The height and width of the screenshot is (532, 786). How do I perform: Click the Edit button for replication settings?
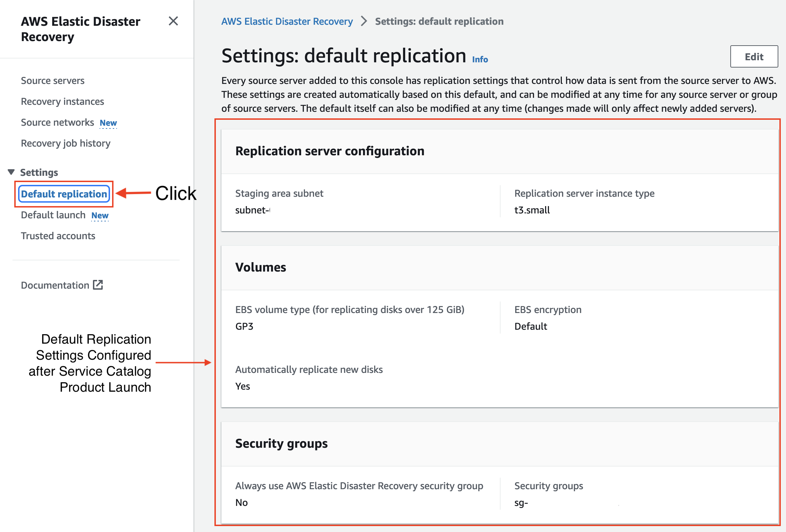click(754, 56)
